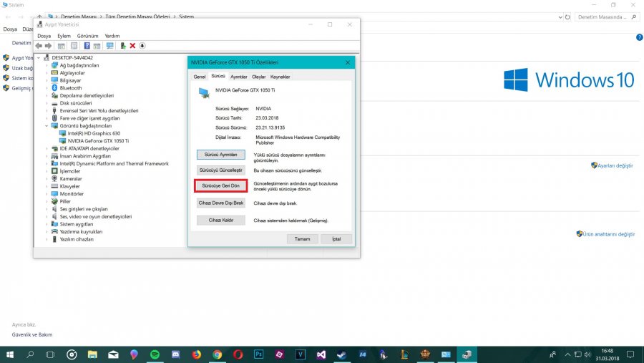Open the Eylem menu
Image resolution: width=644 pixels, height=363 pixels.
coord(64,36)
